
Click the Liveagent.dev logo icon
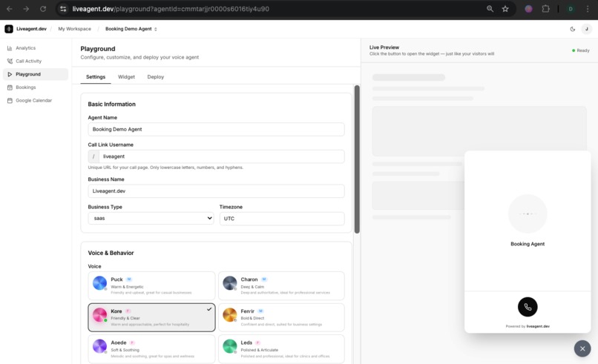(9, 29)
